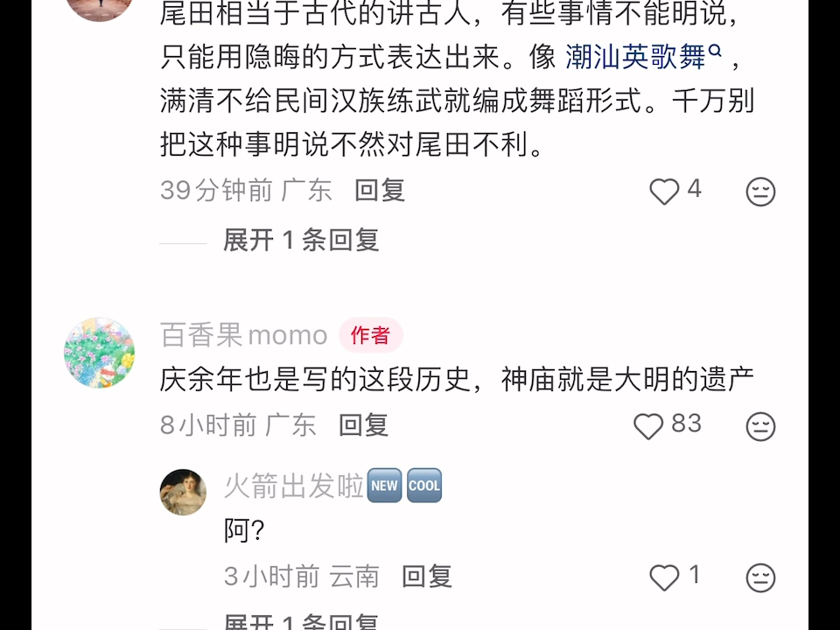Open 火箭出发啦's portrait avatar
Screen dimensions: 840x630
point(183,493)
